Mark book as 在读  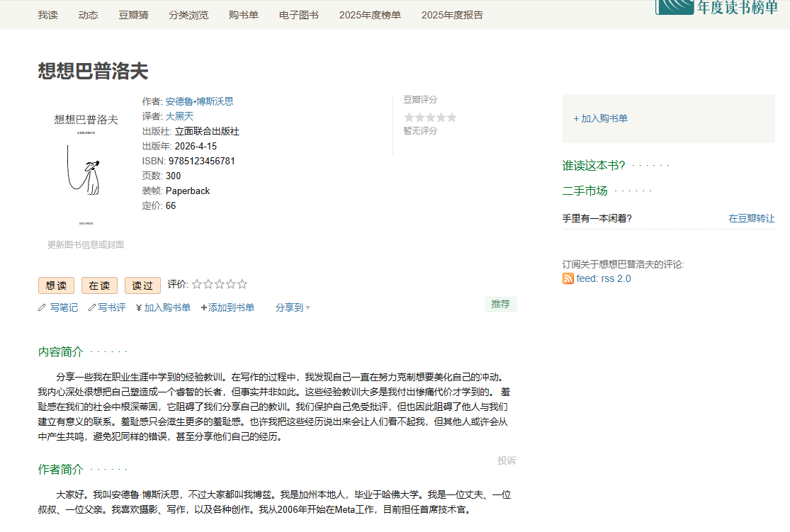[x=99, y=285]
